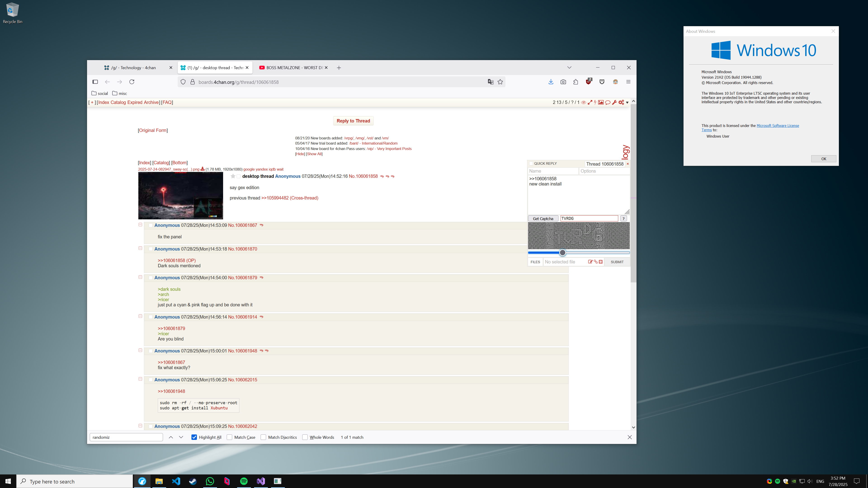The image size is (868, 488).
Task: Click the red download icon next to the OP filename
Action: (203, 169)
